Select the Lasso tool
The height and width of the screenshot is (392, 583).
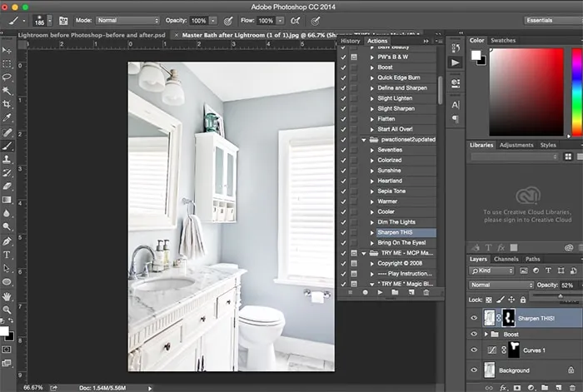point(7,77)
